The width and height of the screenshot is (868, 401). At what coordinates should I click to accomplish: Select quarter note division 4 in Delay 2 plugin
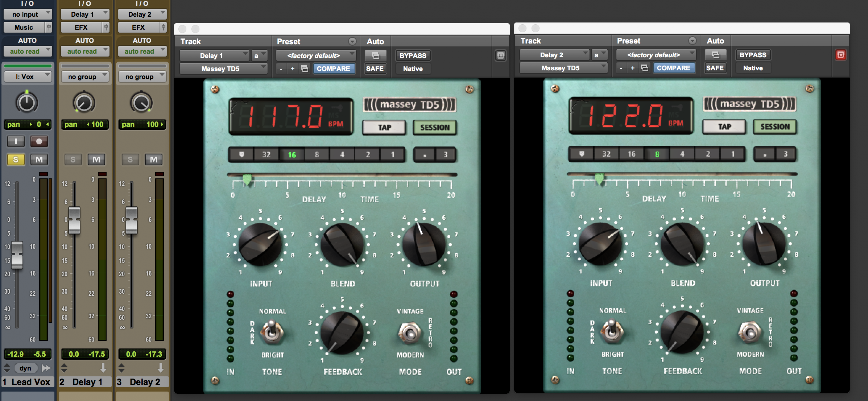[x=682, y=154]
